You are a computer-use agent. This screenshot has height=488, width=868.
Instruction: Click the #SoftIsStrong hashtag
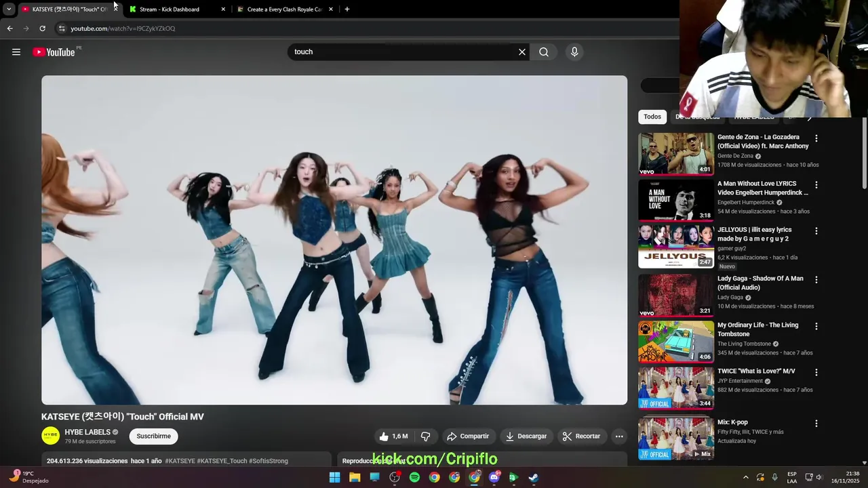269,461
